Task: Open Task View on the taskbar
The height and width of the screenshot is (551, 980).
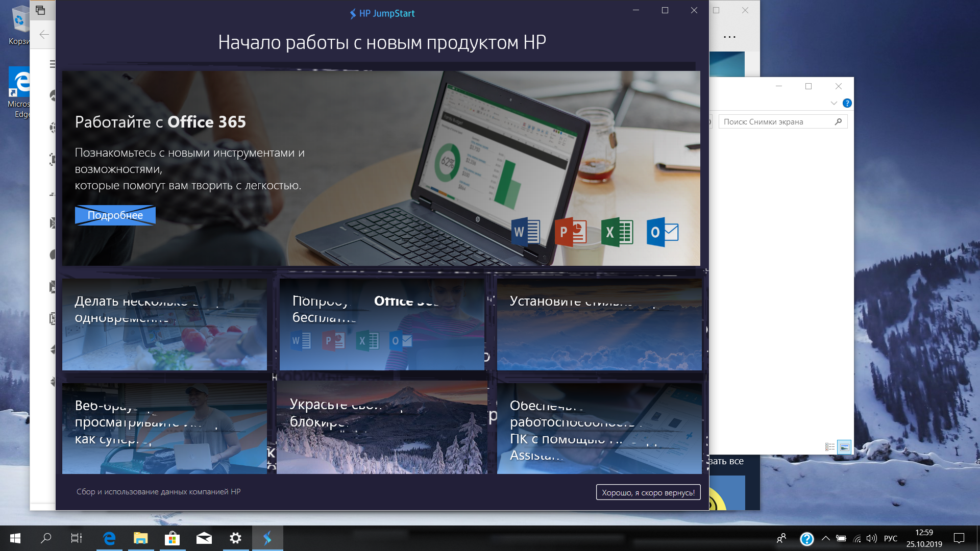Action: click(77, 538)
